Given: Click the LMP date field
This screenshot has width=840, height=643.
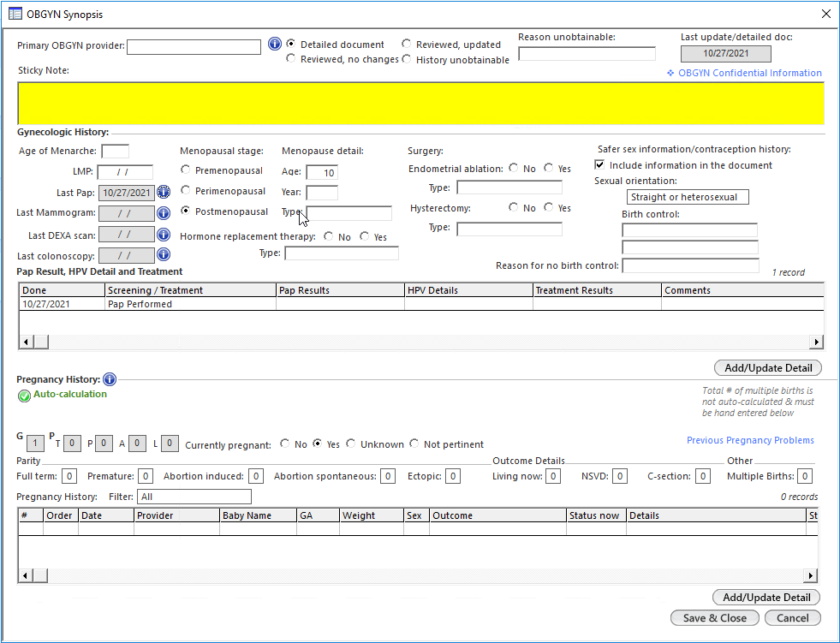Looking at the screenshot, I should point(125,172).
